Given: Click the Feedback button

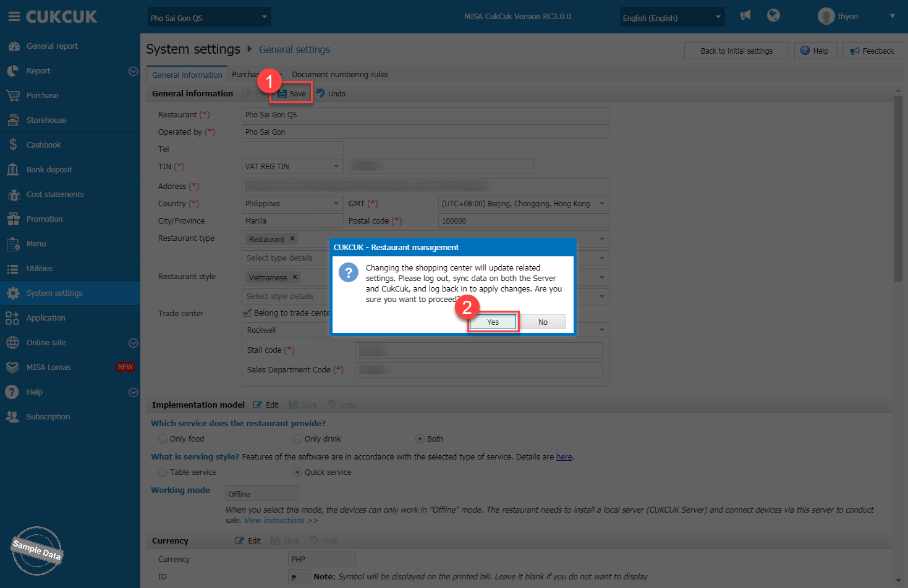Looking at the screenshot, I should click(873, 51).
